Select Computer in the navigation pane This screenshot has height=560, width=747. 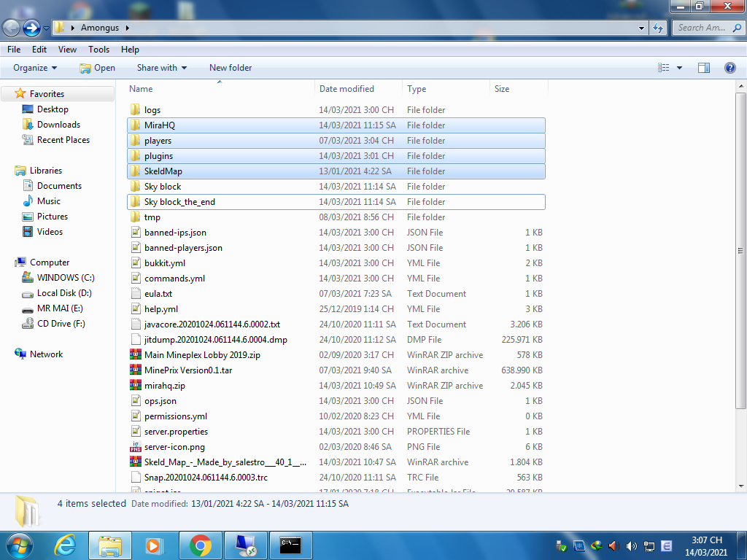(x=50, y=262)
